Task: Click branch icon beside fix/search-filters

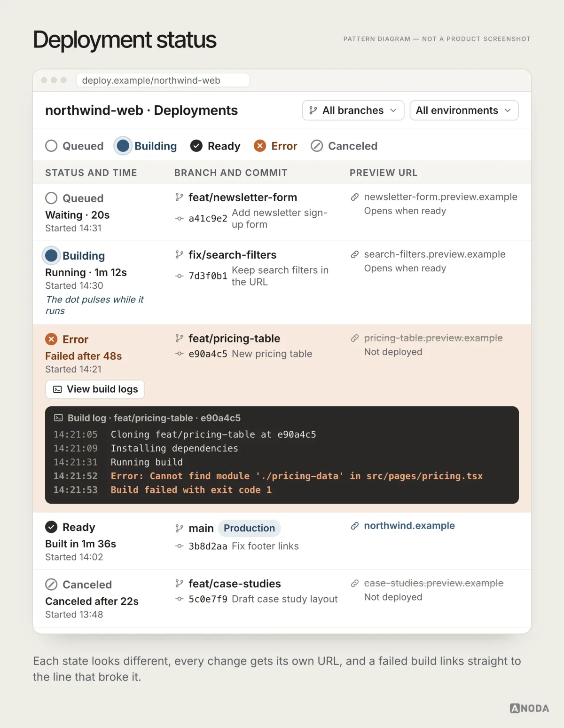Action: click(x=179, y=255)
